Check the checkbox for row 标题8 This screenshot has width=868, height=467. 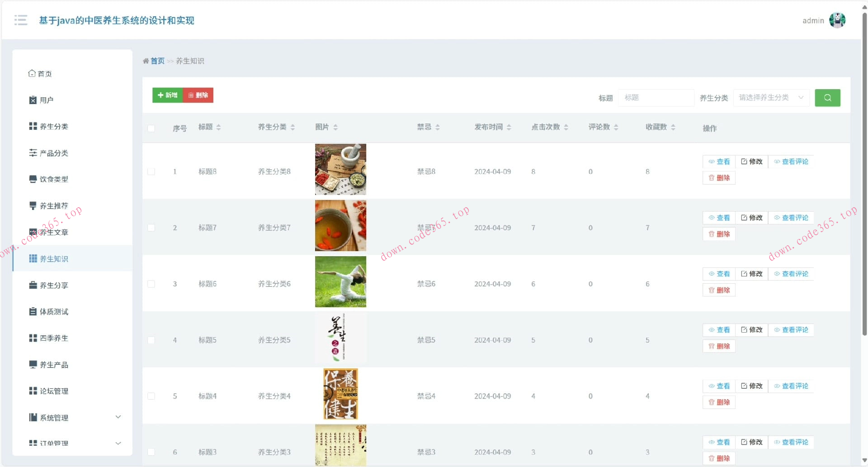click(x=151, y=172)
